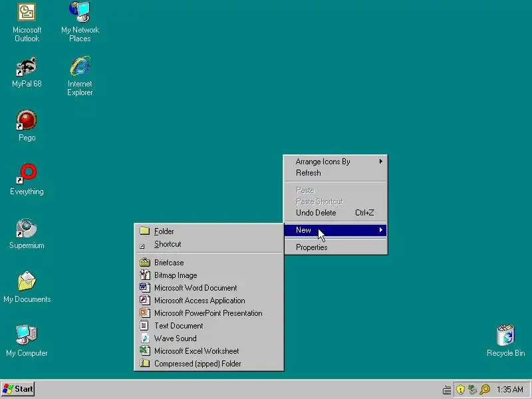Screen dimensions: 532x399
Task: Choose Microsoft PowerPoint Presentation entry
Action: tap(208, 313)
